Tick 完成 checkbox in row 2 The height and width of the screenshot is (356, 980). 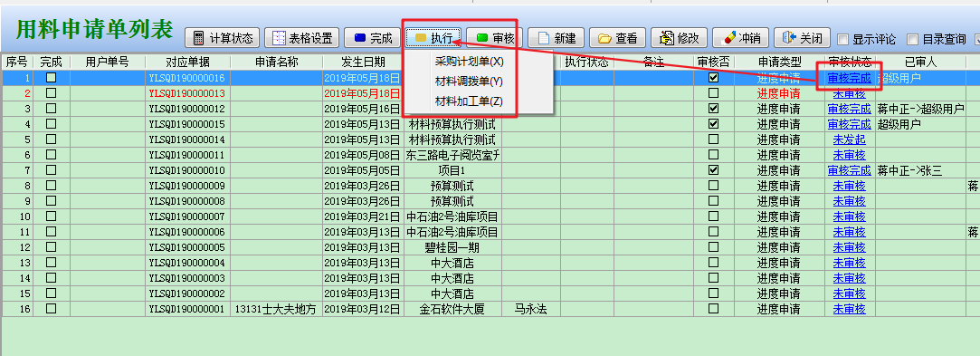point(52,92)
